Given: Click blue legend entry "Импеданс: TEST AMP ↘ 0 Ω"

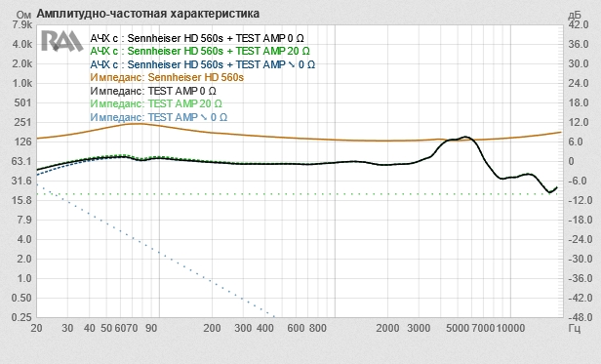Looking at the screenshot, I should pyautogui.click(x=159, y=117).
